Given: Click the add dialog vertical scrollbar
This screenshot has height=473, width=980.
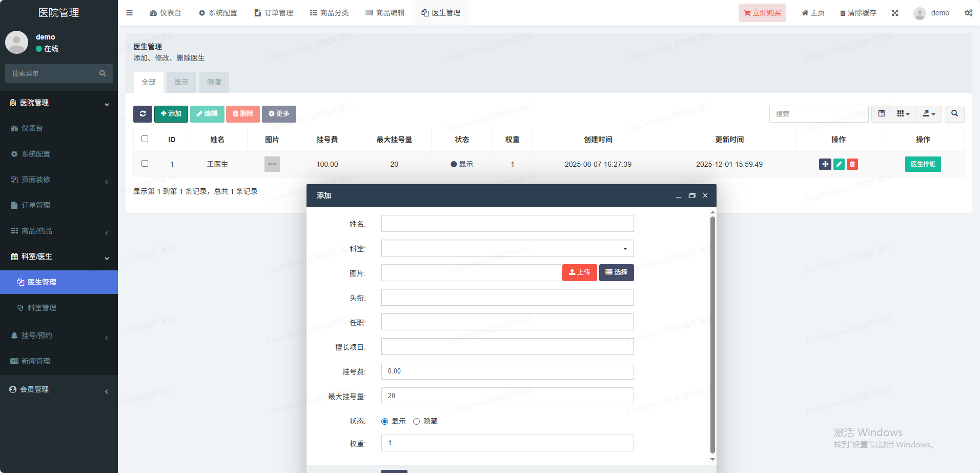Looking at the screenshot, I should (x=712, y=333).
